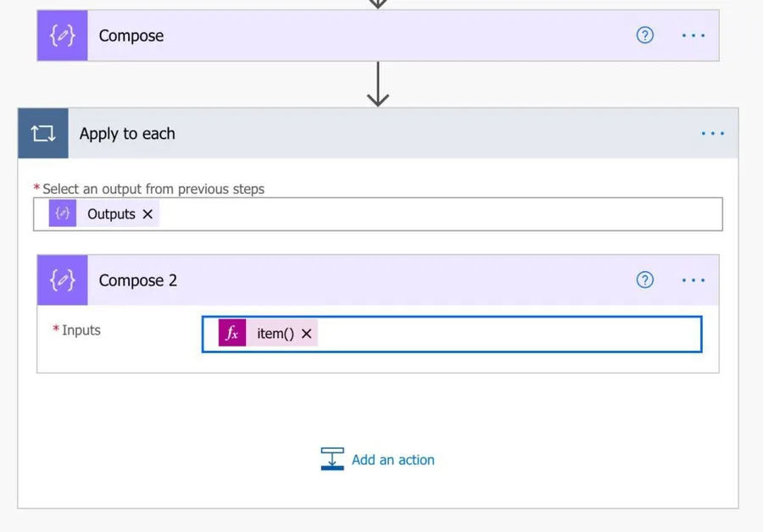
Task: Remove the Outputs token from the field
Action: coord(148,214)
